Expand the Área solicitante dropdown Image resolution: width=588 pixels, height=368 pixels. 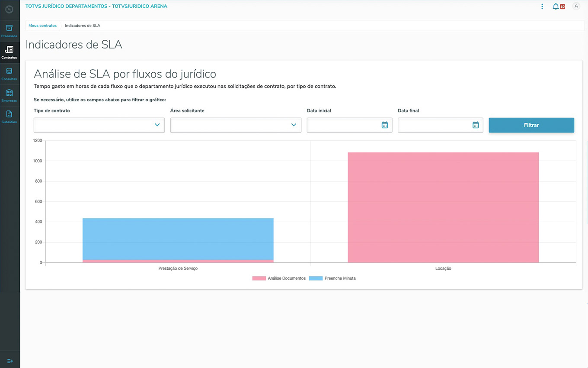pyautogui.click(x=236, y=125)
